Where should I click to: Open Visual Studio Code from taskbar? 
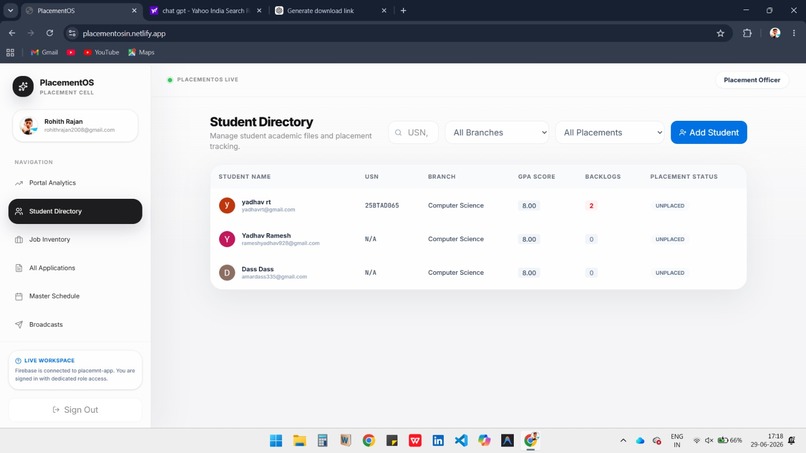[x=461, y=441]
